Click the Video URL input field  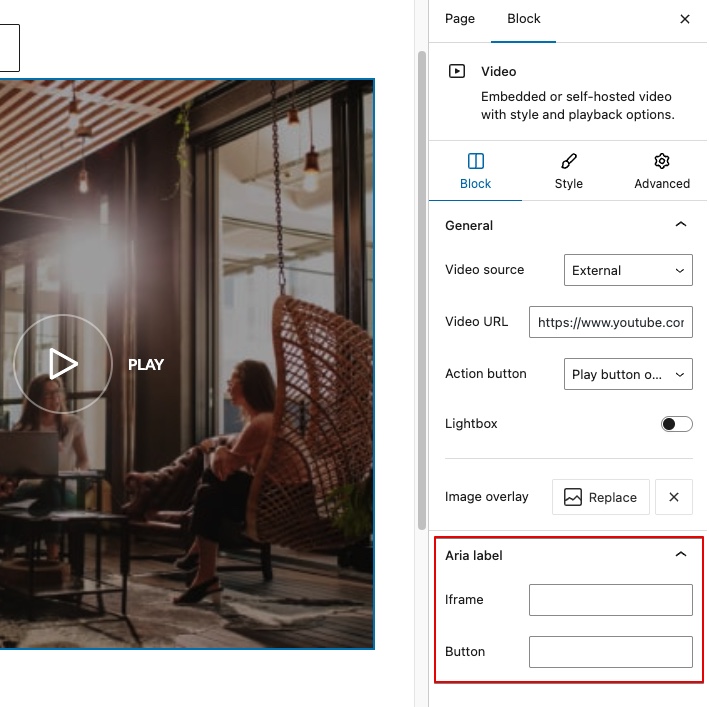pos(611,322)
